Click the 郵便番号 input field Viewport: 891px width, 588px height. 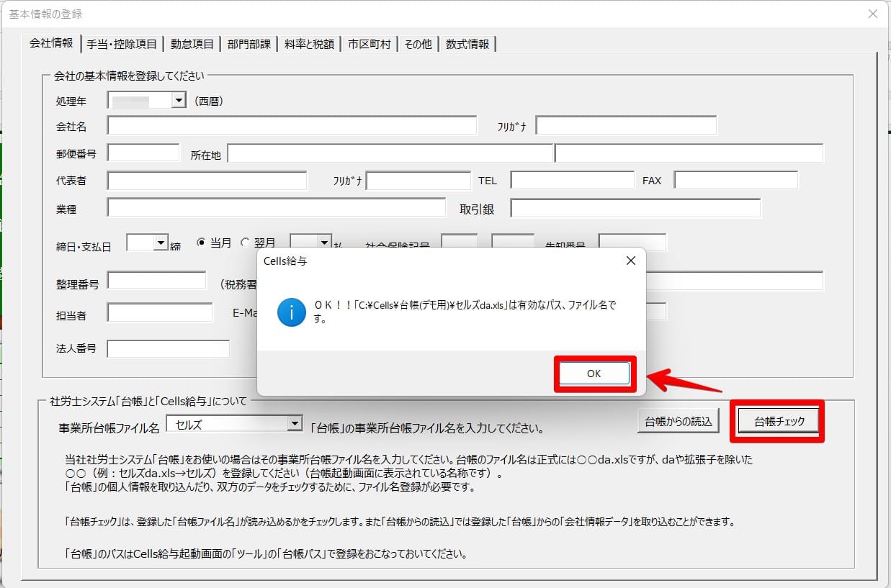(143, 153)
